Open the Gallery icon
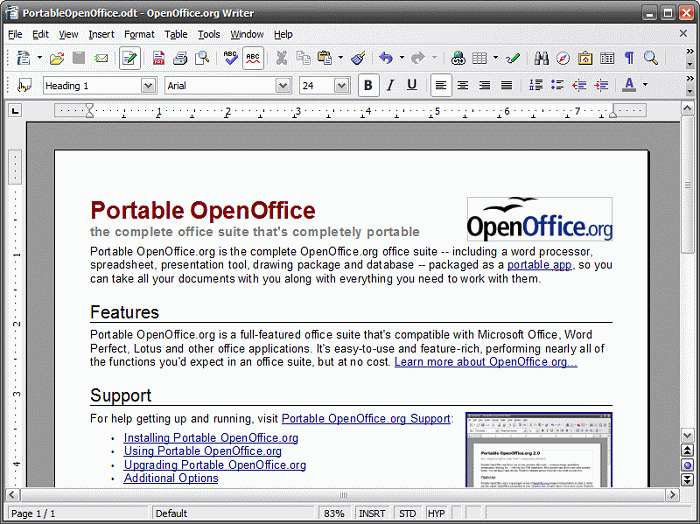This screenshot has width=700, height=524. (585, 58)
